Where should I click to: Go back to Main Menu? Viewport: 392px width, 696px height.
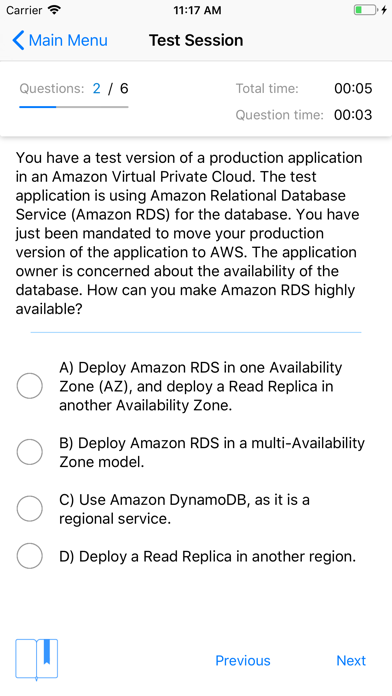coord(60,40)
